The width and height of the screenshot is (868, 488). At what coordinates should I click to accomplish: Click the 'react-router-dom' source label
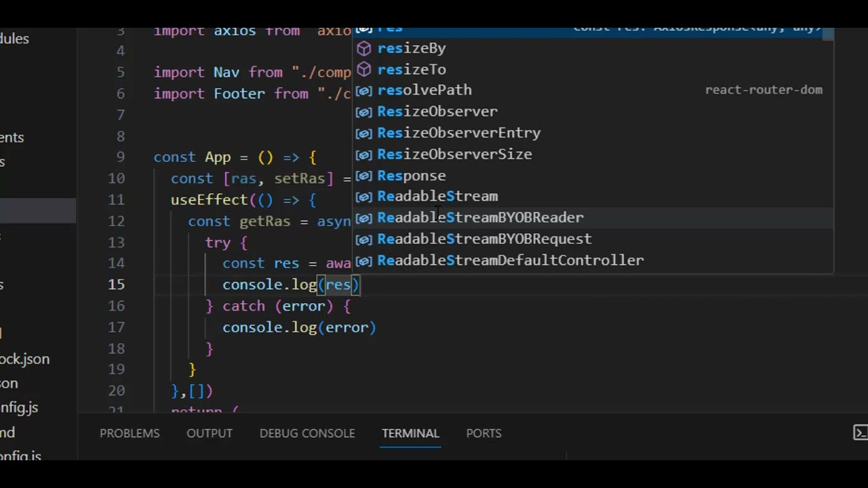tap(764, 90)
